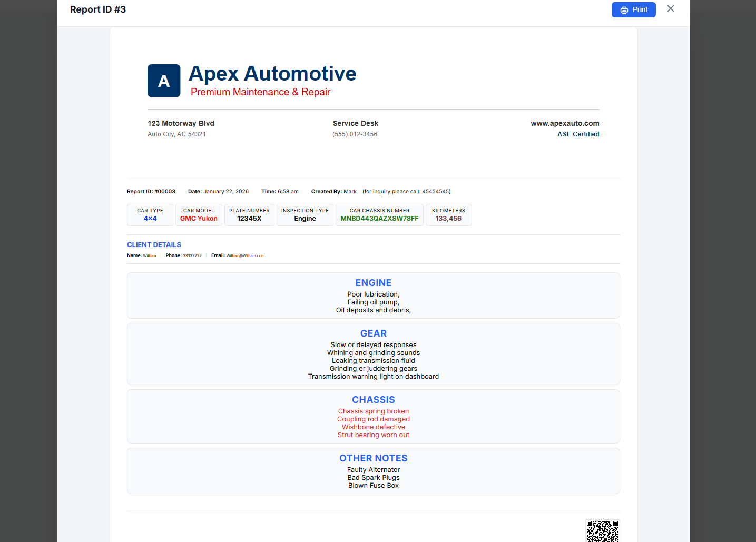756x542 pixels.
Task: Click the Apex Automotive logo icon
Action: pos(164,81)
